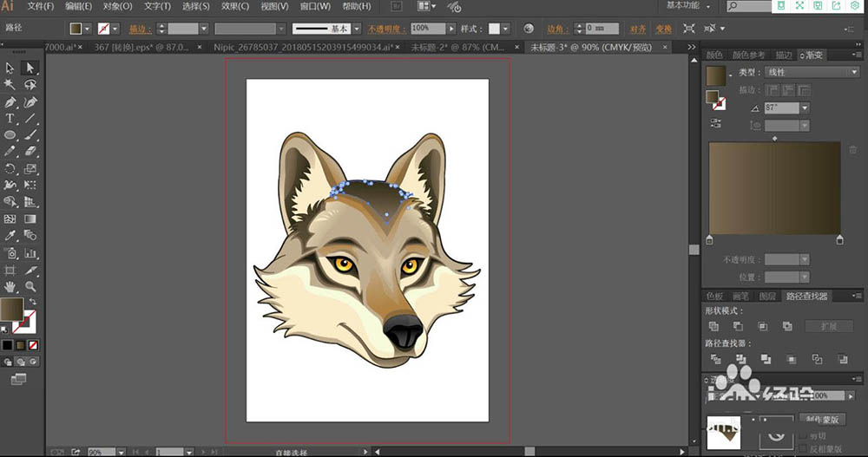Pick the Zoom magnifier tool
The width and height of the screenshot is (868, 457).
coord(30,286)
